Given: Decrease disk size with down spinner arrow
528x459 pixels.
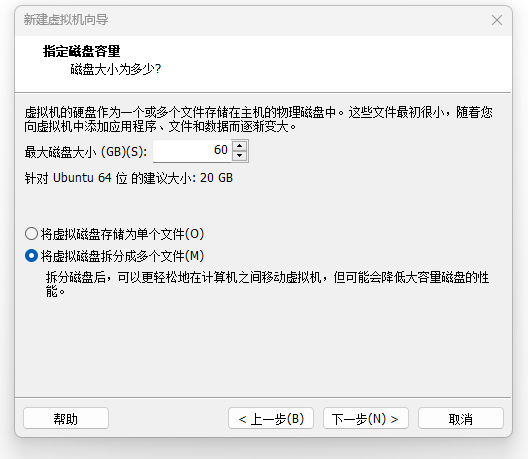Looking at the screenshot, I should pyautogui.click(x=240, y=155).
